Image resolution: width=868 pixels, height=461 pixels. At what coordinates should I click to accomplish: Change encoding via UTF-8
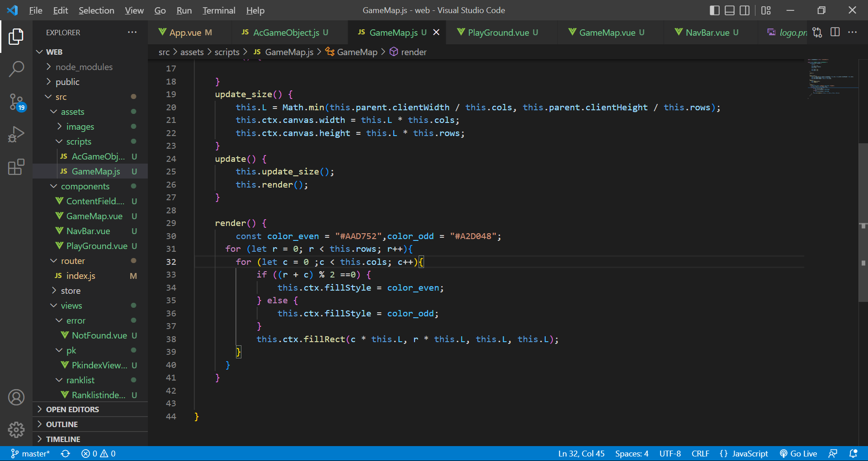tap(670, 453)
